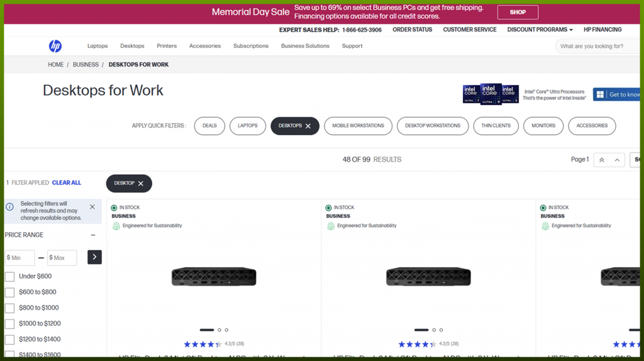Go to HOME breadcrumb
This screenshot has height=361, width=644.
click(x=56, y=65)
